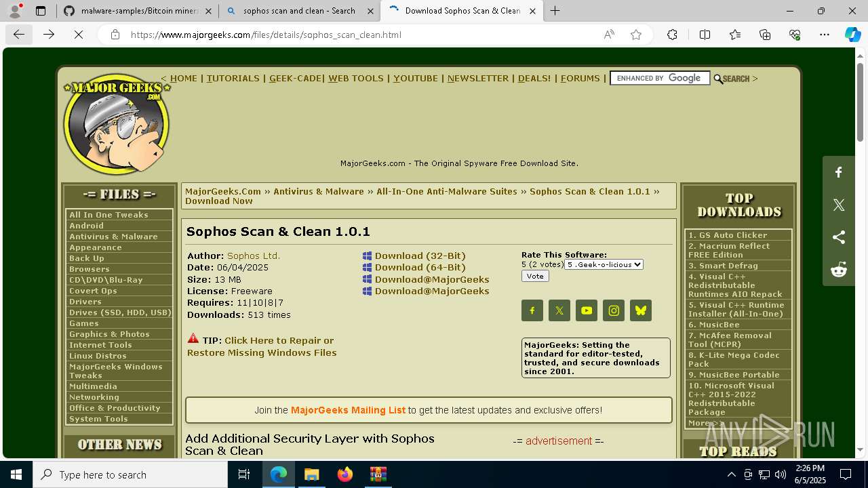Screen dimensions: 868x488
Task: Open the Read aloud icon in address bar
Action: [609, 35]
